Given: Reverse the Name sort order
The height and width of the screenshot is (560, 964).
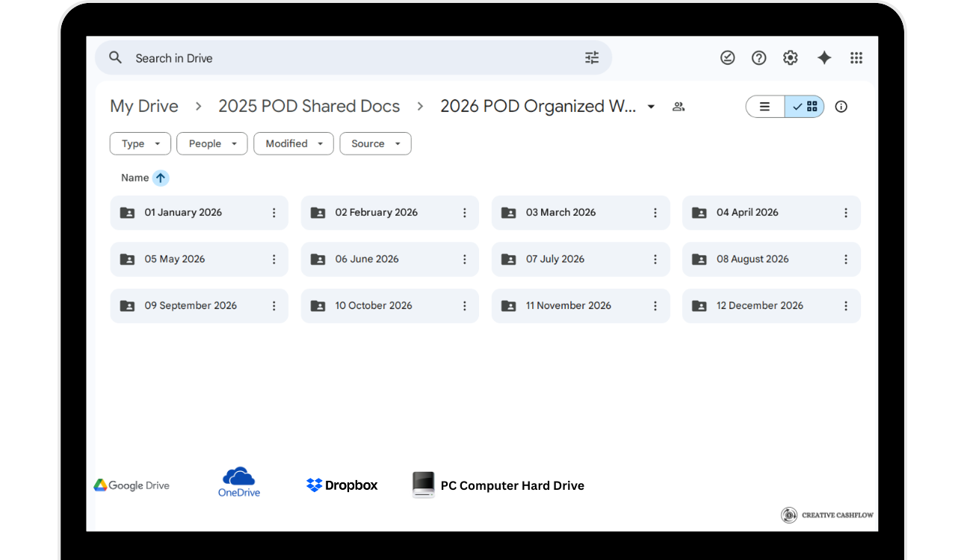Looking at the screenshot, I should pyautogui.click(x=161, y=178).
